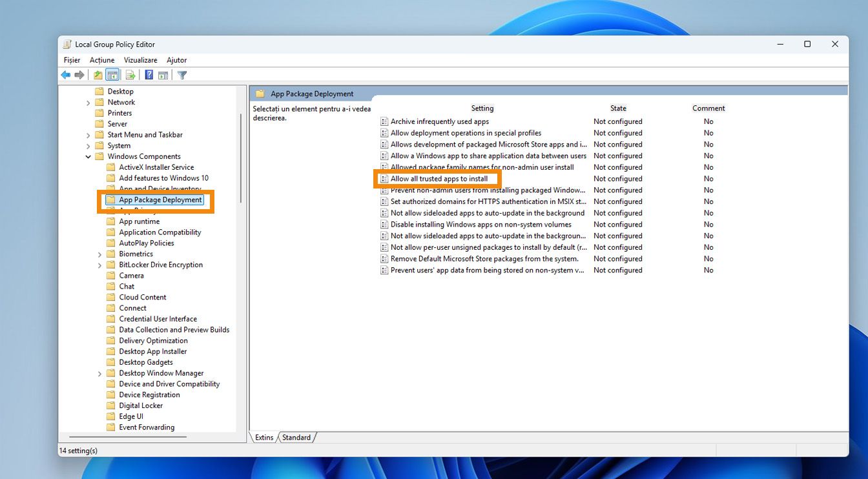Click the Export List toolbar icon

click(130, 75)
